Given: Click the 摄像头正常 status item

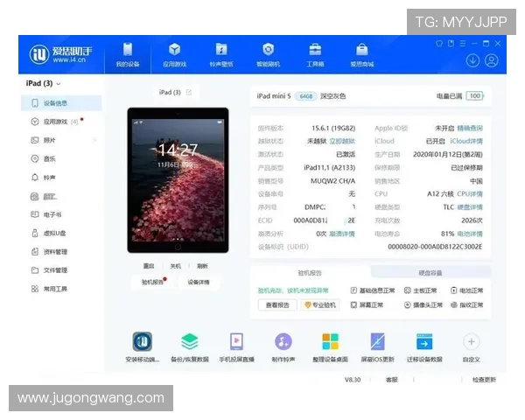Looking at the screenshot, I should 423,305.
